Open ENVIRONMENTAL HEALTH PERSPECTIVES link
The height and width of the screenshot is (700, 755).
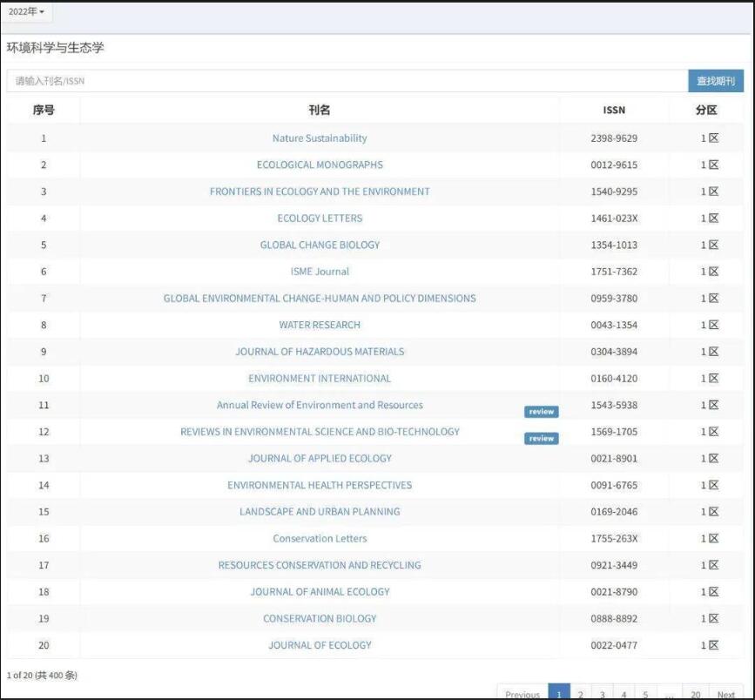pyautogui.click(x=320, y=485)
